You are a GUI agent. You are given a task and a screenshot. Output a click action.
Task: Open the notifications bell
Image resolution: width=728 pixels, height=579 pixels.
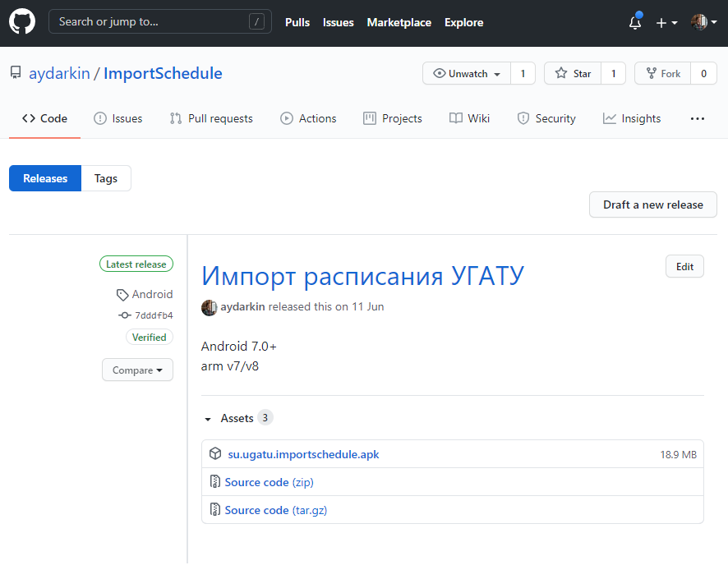pos(634,22)
